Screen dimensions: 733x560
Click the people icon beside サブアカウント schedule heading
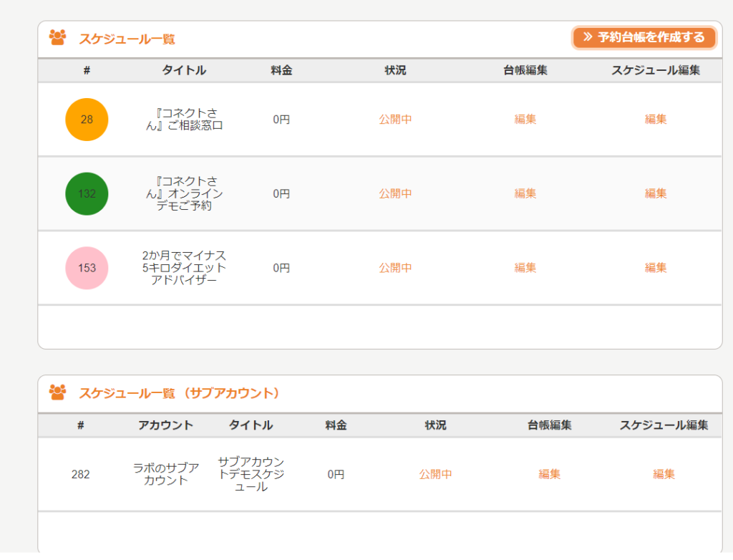coord(57,392)
